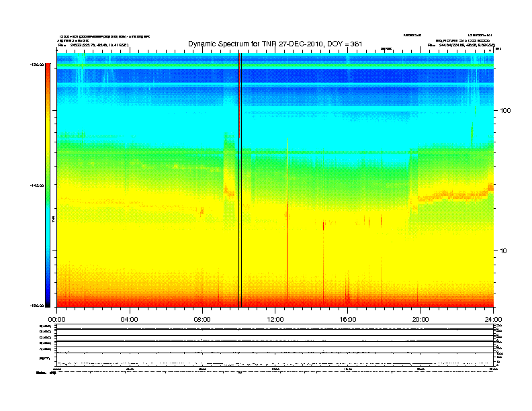
Task: Click the red spike between 12:00 and 16:00 nearest 16:00
Action: (323, 263)
